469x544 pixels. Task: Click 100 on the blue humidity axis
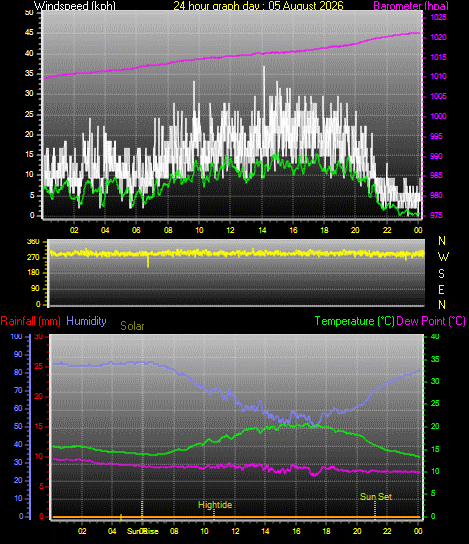(x=16, y=337)
